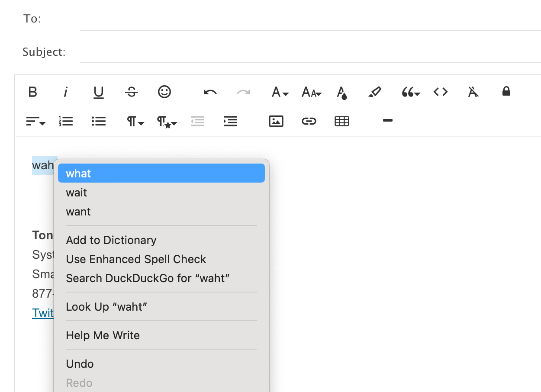Open the emoji picker
Viewport: 541px width, 392px height.
click(164, 92)
